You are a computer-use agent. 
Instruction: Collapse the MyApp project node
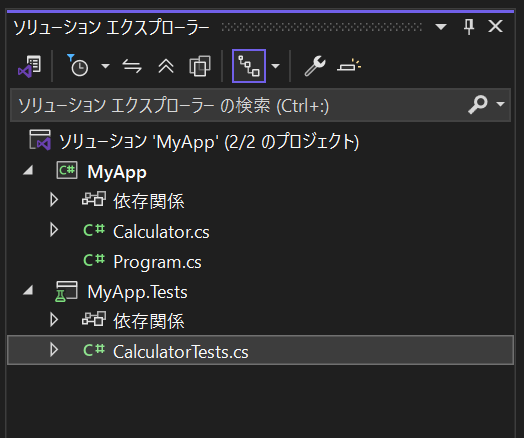tap(28, 170)
